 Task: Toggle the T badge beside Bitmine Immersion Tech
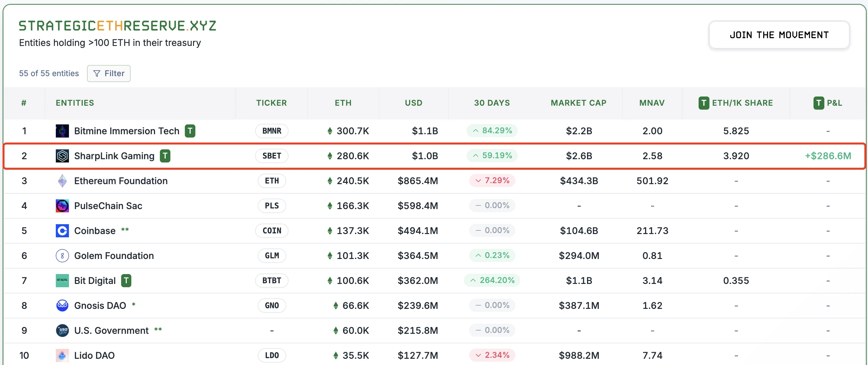[x=190, y=131]
